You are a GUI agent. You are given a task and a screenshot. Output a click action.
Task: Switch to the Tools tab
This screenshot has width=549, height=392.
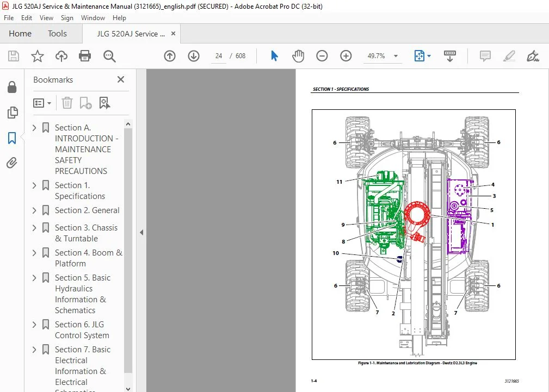tap(57, 34)
